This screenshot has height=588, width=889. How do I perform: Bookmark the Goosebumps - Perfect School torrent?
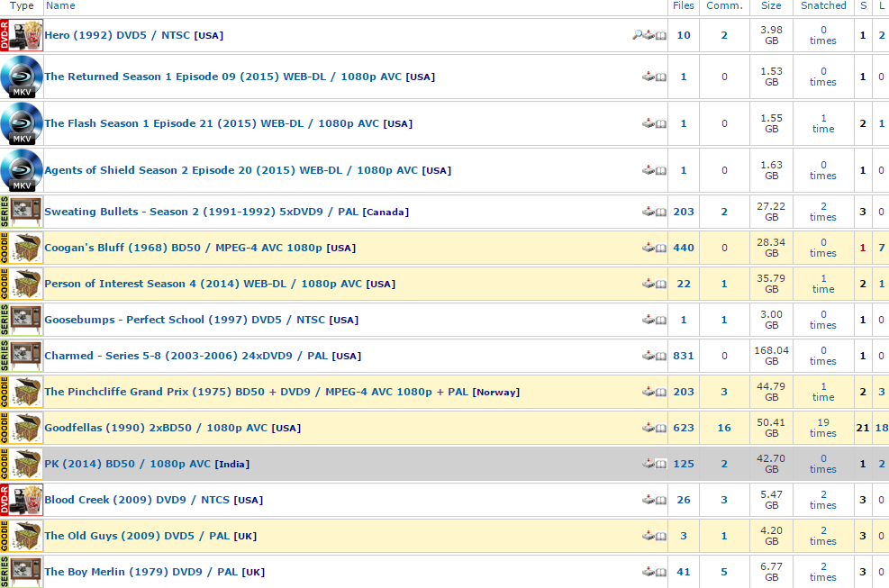tap(661, 321)
